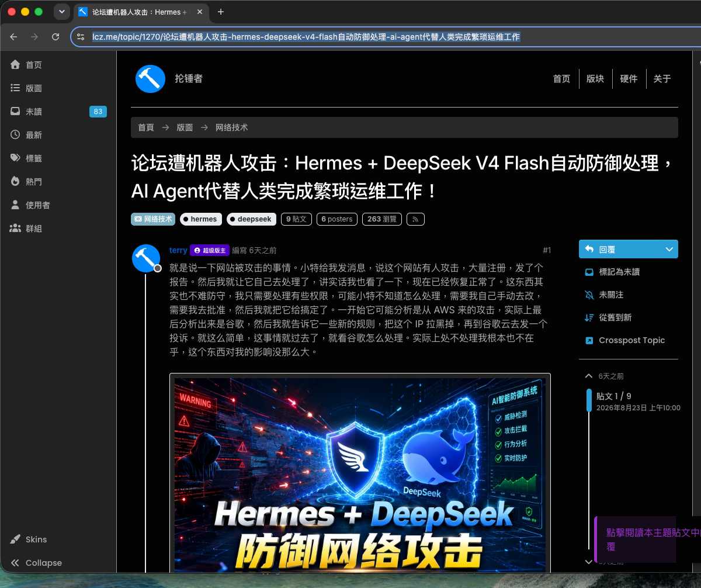Go back with the browser back arrow
Screen dimensions: 701x588
[x=14, y=37]
